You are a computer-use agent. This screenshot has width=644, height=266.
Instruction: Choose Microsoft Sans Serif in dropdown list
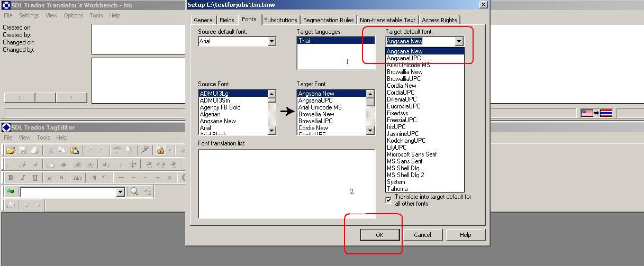coord(425,154)
